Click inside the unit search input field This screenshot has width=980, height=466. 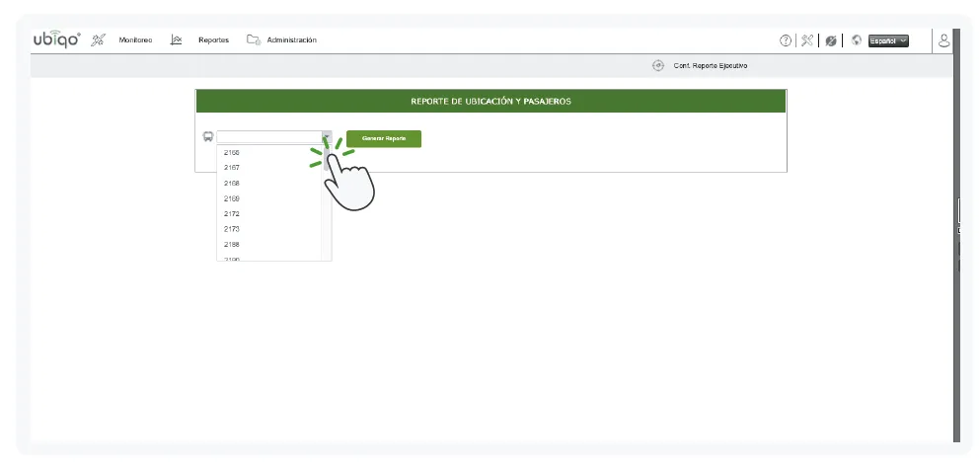[269, 137]
